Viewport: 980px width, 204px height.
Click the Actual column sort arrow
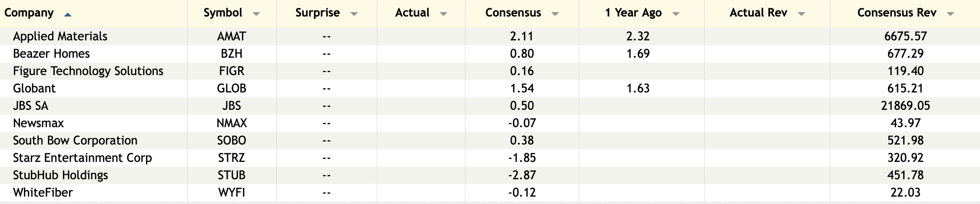(x=444, y=14)
